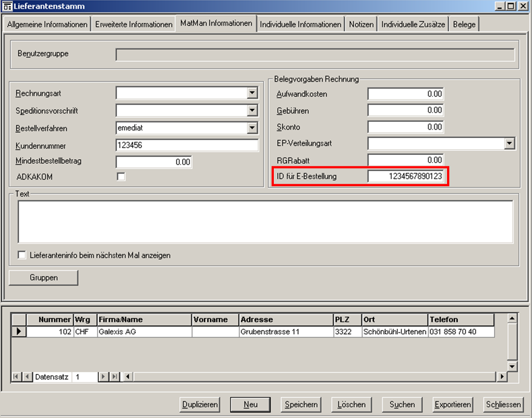Tick Lieferanteninfo beim nächsten Mal anzeigen
532x418 pixels.
[22, 255]
